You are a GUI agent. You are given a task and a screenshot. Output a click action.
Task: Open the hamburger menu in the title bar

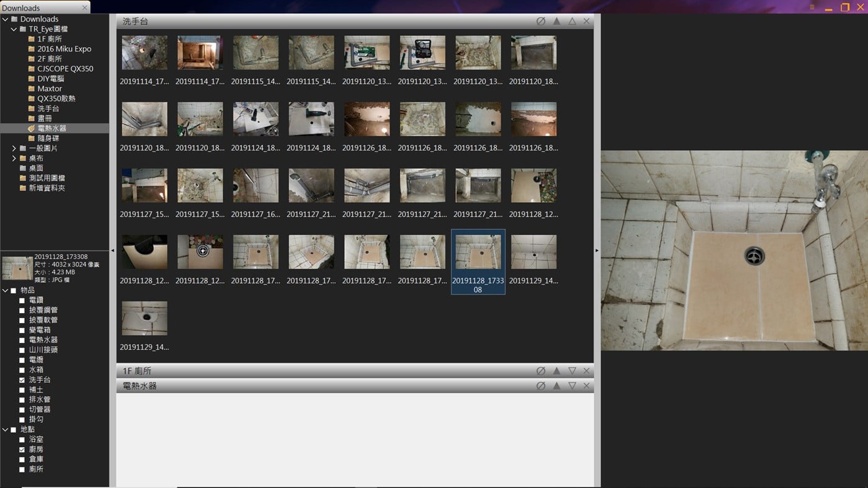(812, 7)
